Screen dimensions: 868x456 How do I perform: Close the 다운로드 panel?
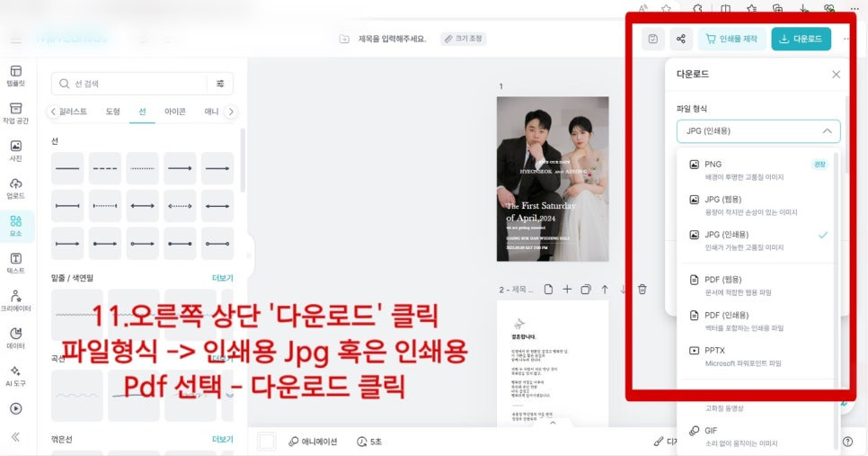click(x=836, y=75)
